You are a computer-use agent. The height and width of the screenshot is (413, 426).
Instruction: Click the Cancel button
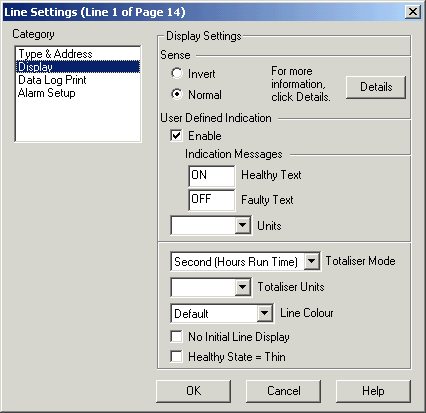(x=283, y=391)
